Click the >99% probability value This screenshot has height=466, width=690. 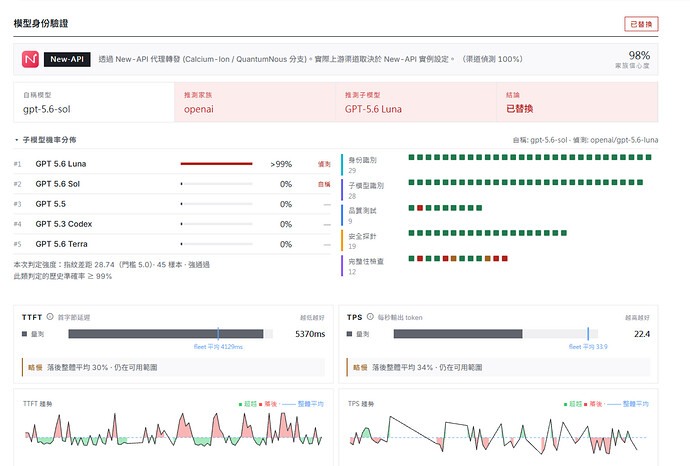[x=281, y=164]
